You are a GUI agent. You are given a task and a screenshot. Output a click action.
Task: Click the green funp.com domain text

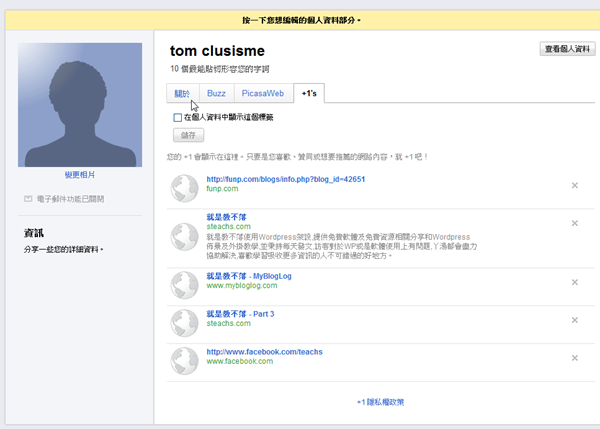coord(222,189)
